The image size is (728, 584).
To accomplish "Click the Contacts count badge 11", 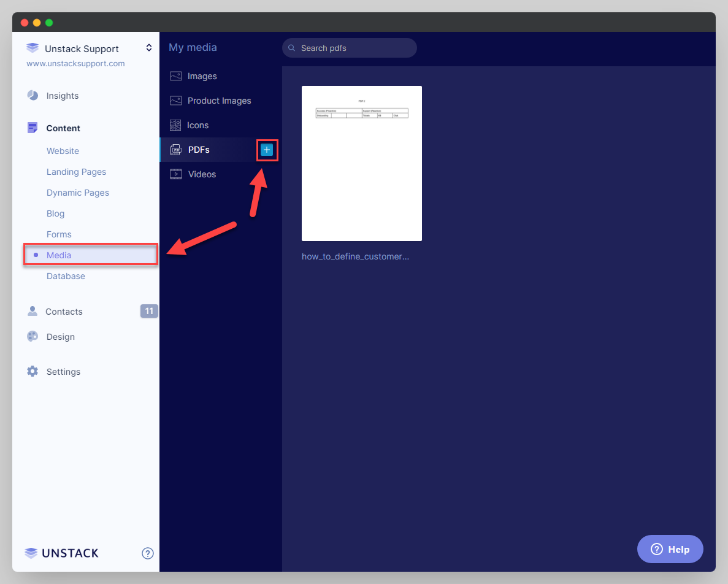I will (x=149, y=311).
